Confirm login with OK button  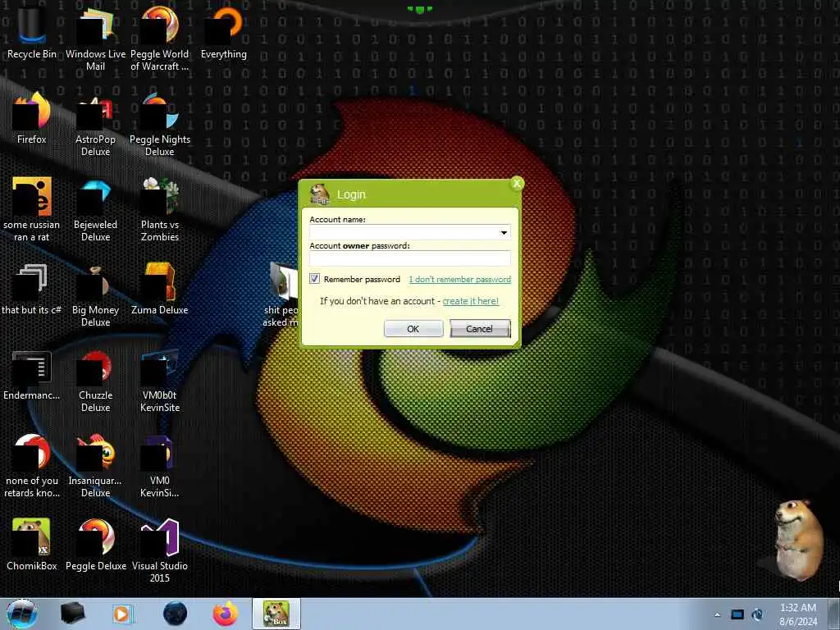(413, 329)
